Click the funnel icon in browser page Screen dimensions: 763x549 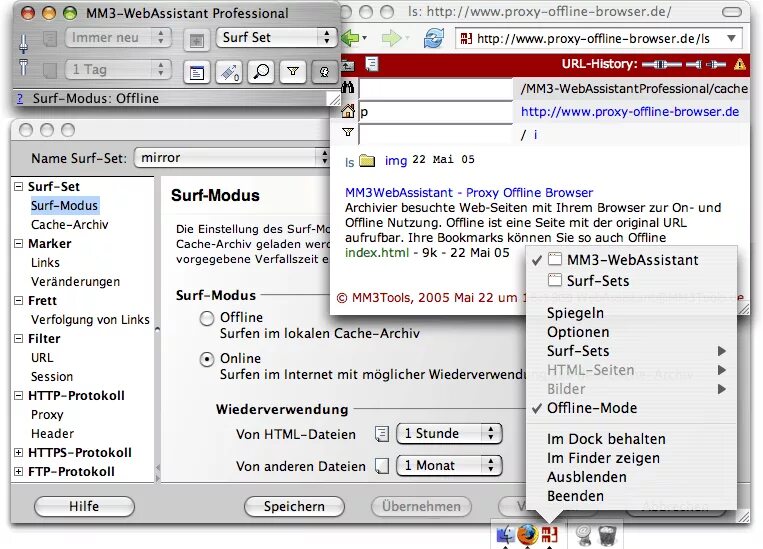tap(348, 132)
